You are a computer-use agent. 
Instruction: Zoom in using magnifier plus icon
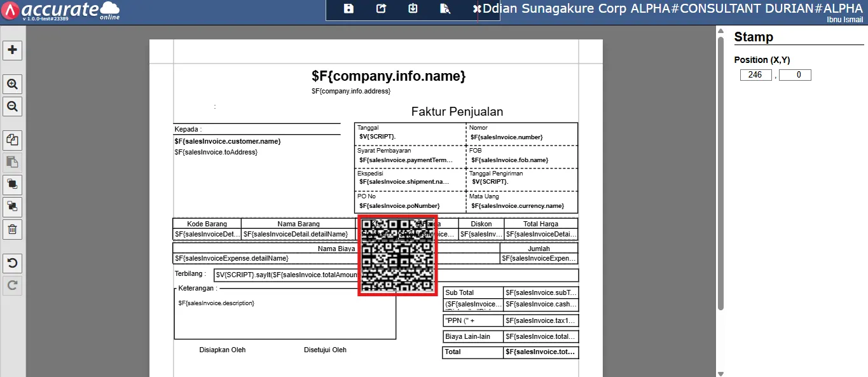12,84
